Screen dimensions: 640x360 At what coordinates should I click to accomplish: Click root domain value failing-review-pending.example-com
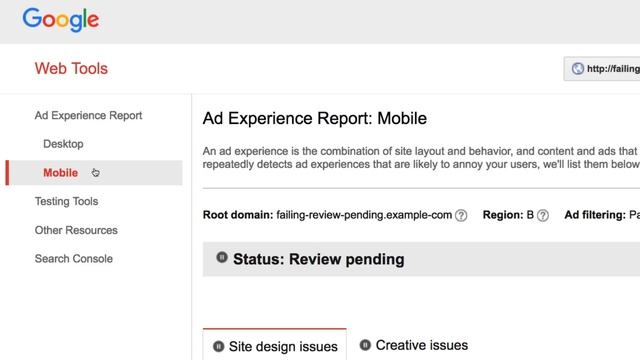point(364,215)
